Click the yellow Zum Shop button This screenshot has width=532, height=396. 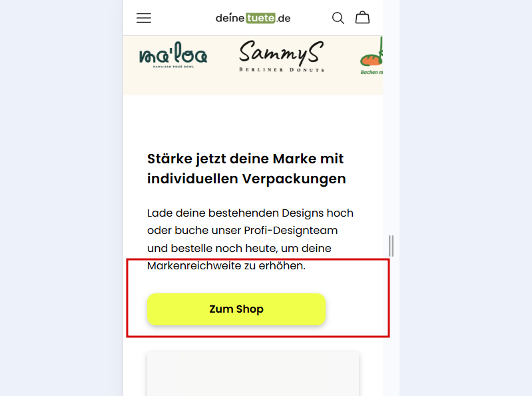click(x=236, y=309)
